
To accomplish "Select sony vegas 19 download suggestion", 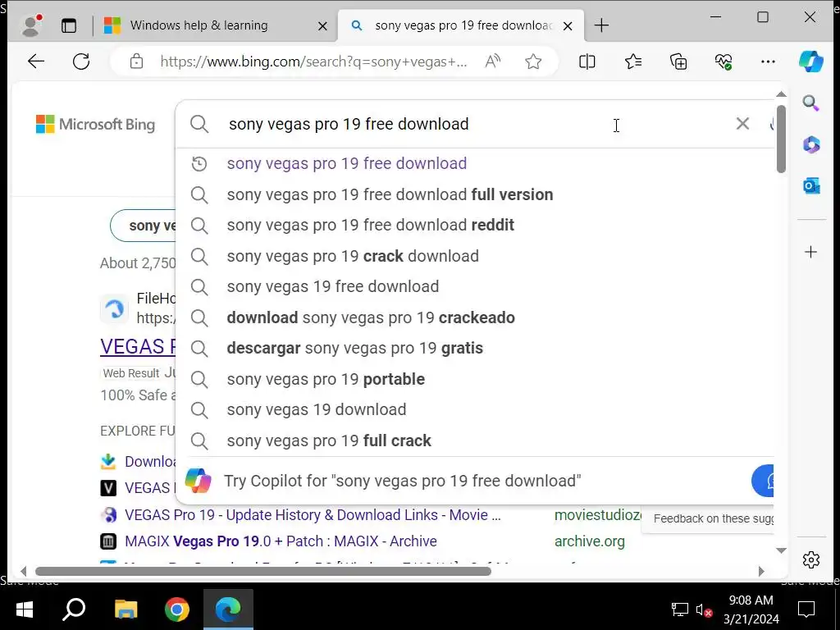I will 474,410.
